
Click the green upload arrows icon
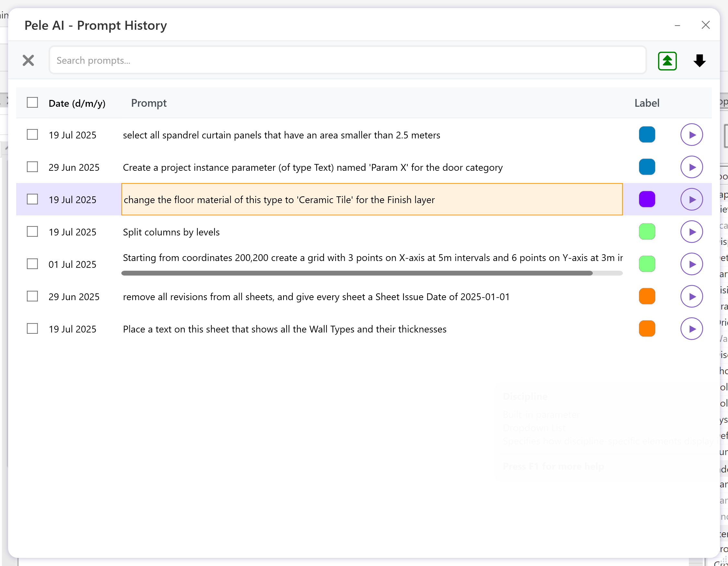pyautogui.click(x=667, y=61)
